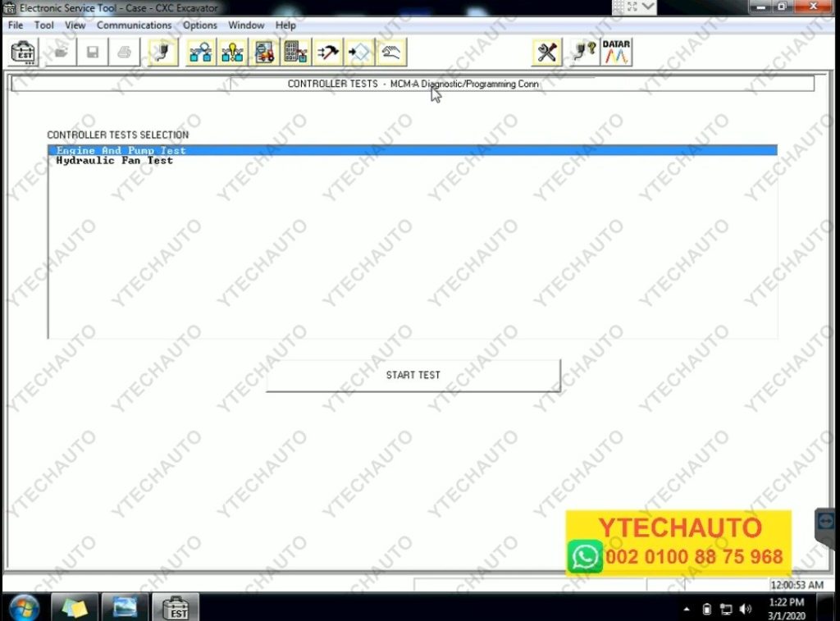This screenshot has width=840, height=621.
Task: Click the hand icon in toolbar
Action: 391,53
